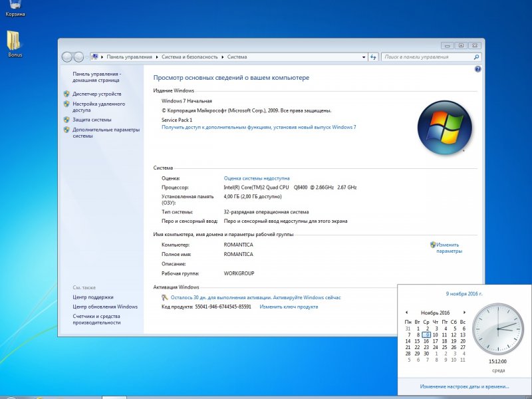
Task: Click the shield icon next to Диспетчер устройств
Action: [x=66, y=94]
